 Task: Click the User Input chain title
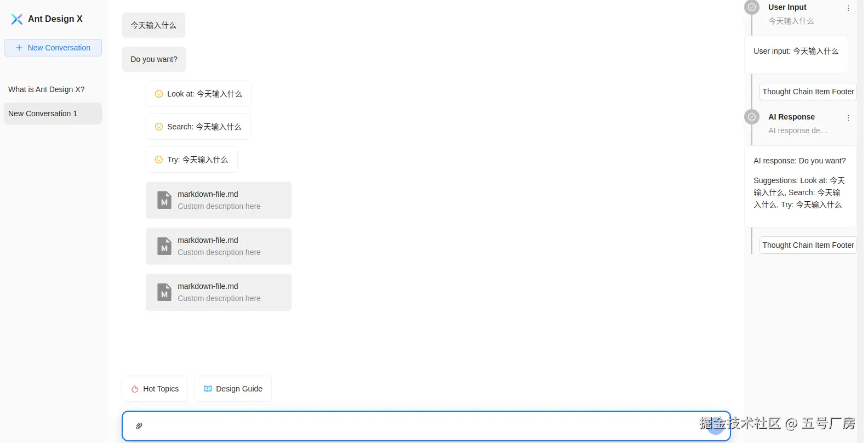787,7
